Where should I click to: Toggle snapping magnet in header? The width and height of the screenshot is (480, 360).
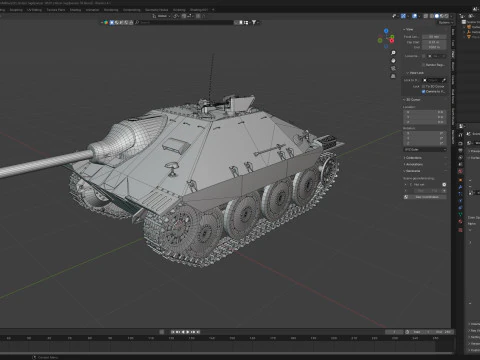point(184,16)
